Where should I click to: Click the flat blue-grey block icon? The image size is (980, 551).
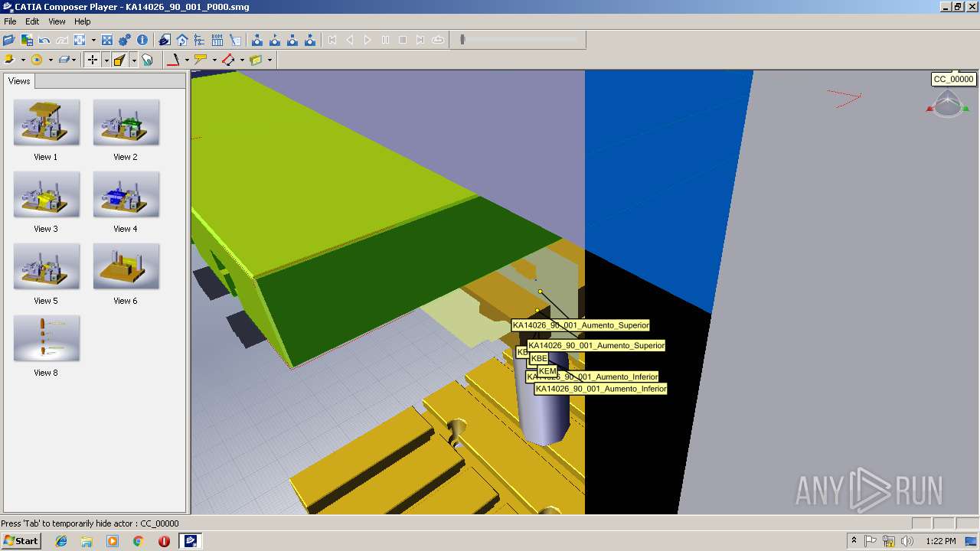64,60
